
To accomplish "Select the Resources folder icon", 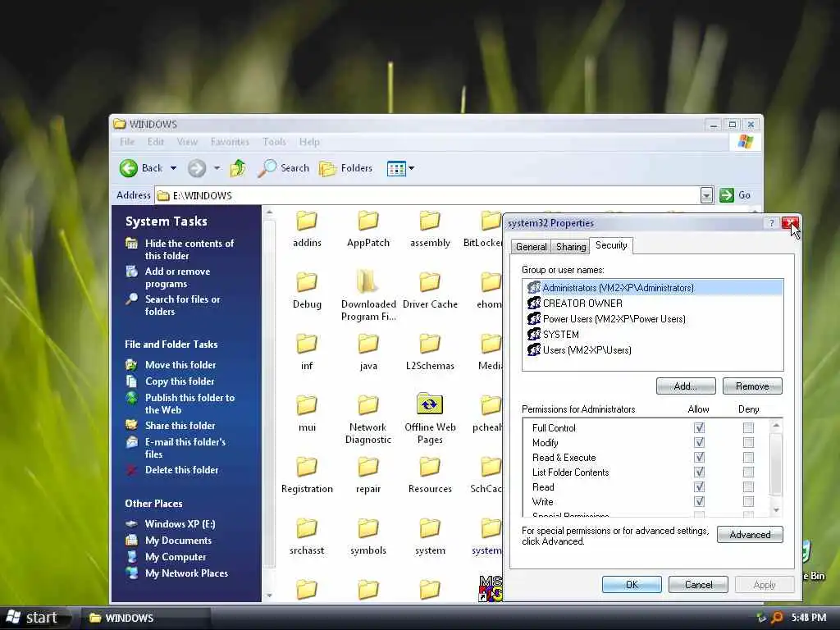I will tap(430, 467).
